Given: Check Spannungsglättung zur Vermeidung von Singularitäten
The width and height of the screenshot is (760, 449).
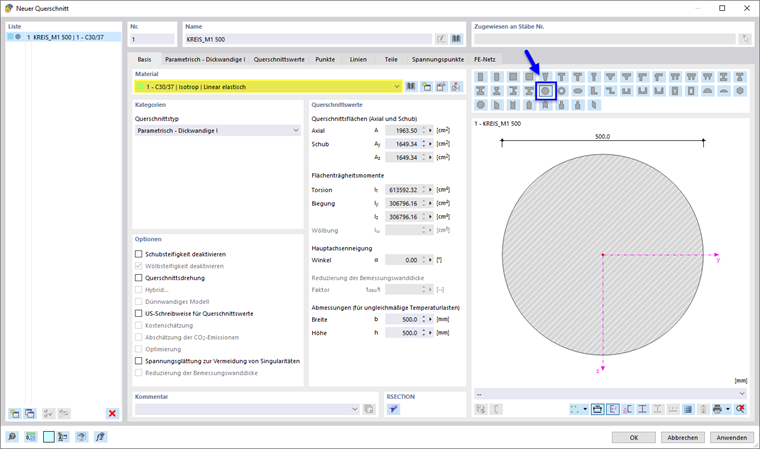Looking at the screenshot, I should [139, 361].
